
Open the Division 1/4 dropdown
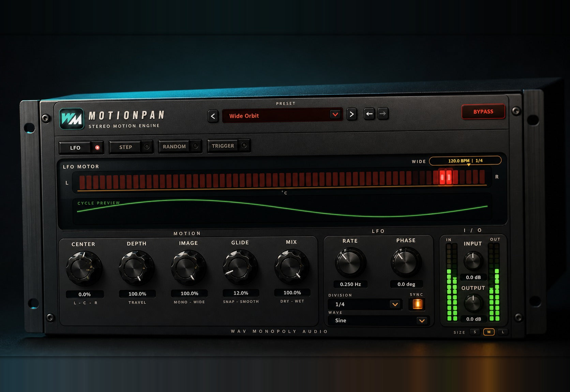click(365, 304)
